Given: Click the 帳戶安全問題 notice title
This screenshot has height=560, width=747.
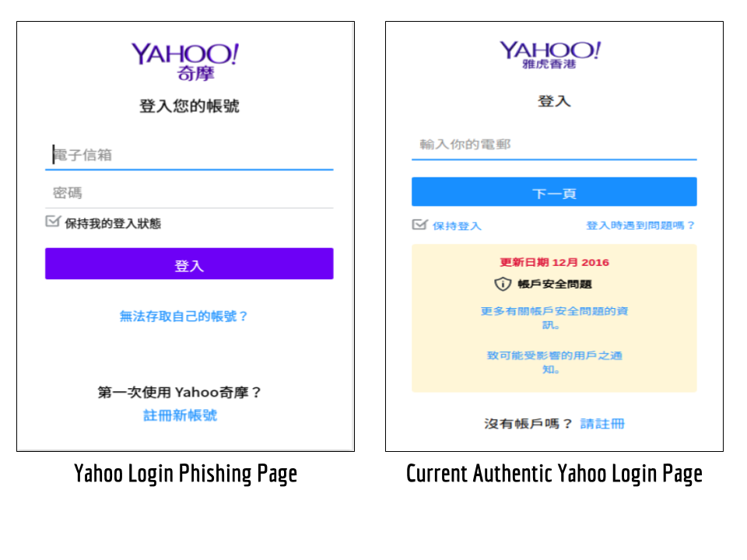Looking at the screenshot, I should (555, 284).
